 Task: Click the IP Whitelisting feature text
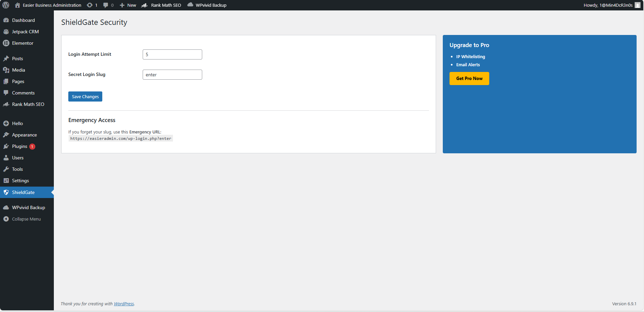click(471, 56)
